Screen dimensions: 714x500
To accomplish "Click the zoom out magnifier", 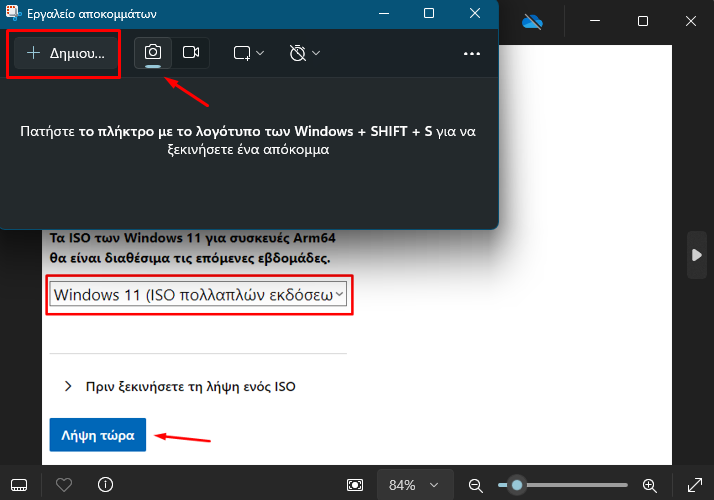I will point(476,485).
